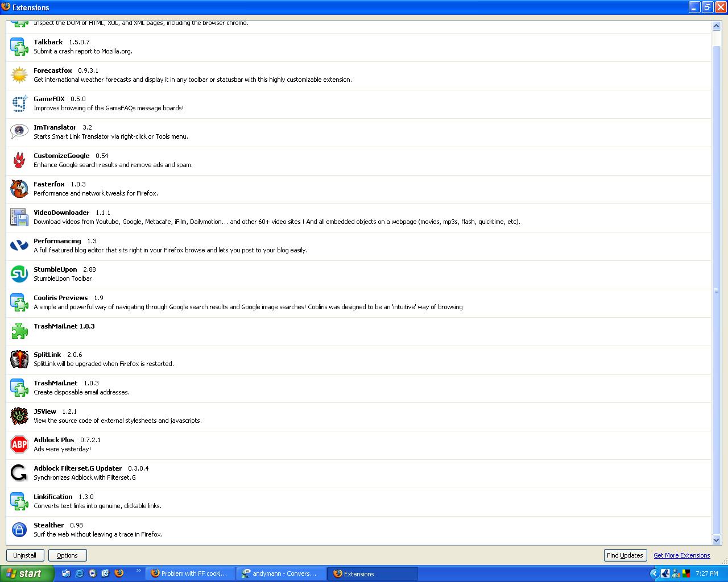The image size is (728, 582).
Task: Select the Cooliris Previews name text
Action: [x=61, y=298]
